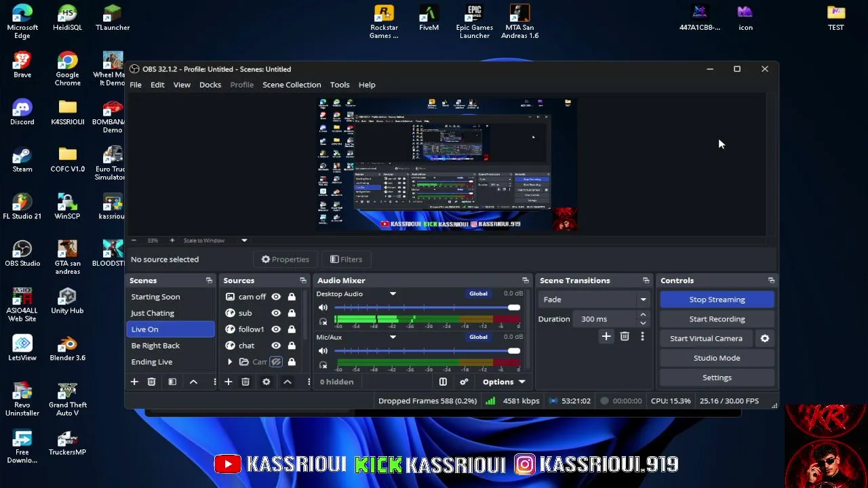Increase transition duration with up arrow
This screenshot has width=868, height=488.
[x=643, y=315]
